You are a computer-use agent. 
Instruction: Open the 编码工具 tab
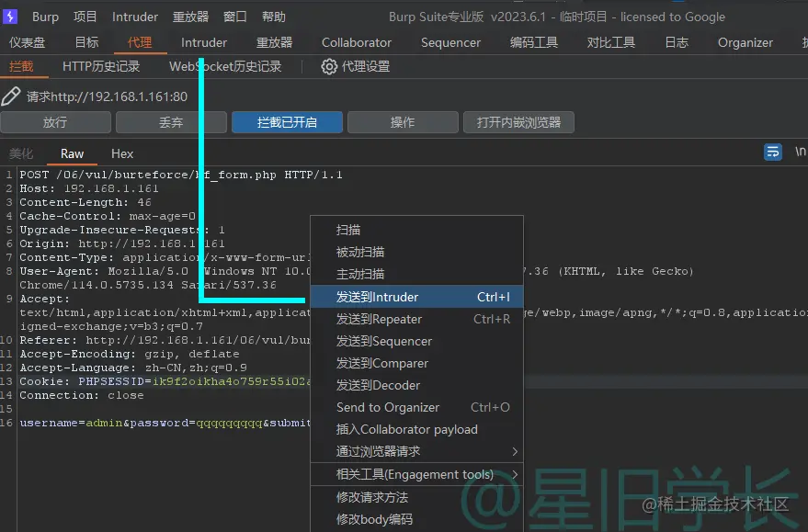pos(534,42)
